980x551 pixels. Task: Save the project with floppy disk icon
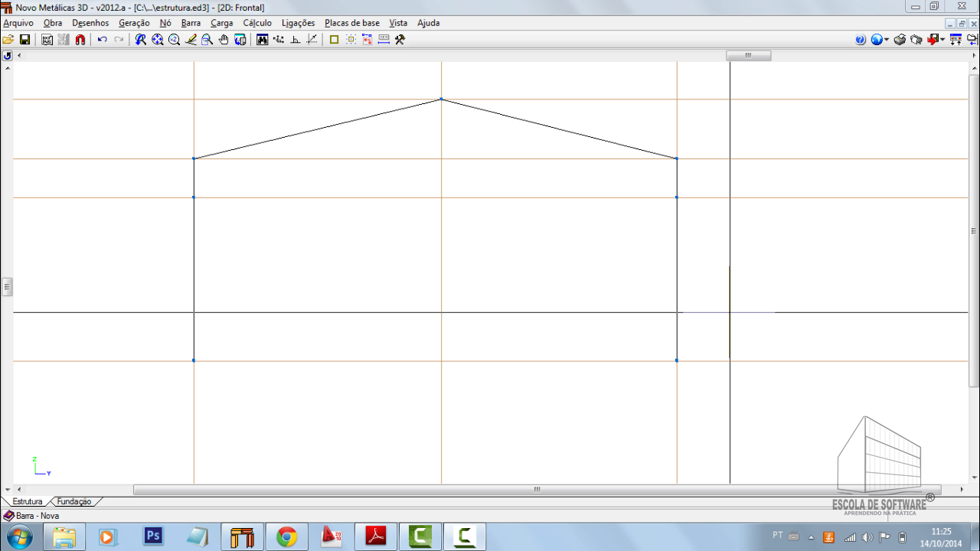[24, 40]
